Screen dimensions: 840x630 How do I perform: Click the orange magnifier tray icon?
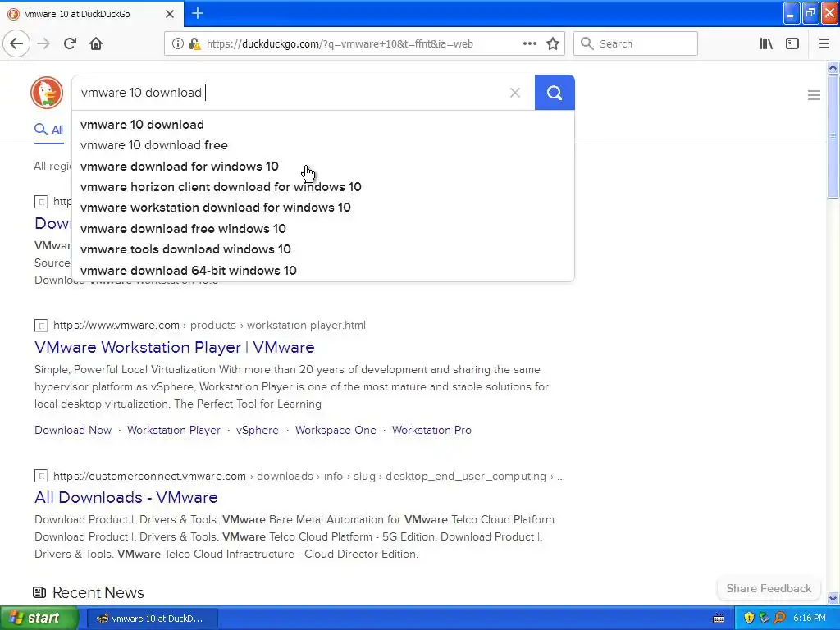(779, 618)
